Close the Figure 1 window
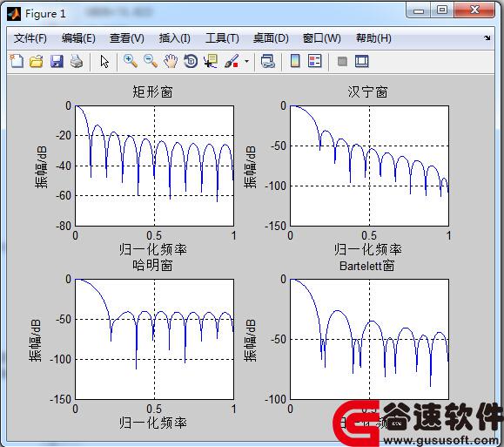 point(474,10)
